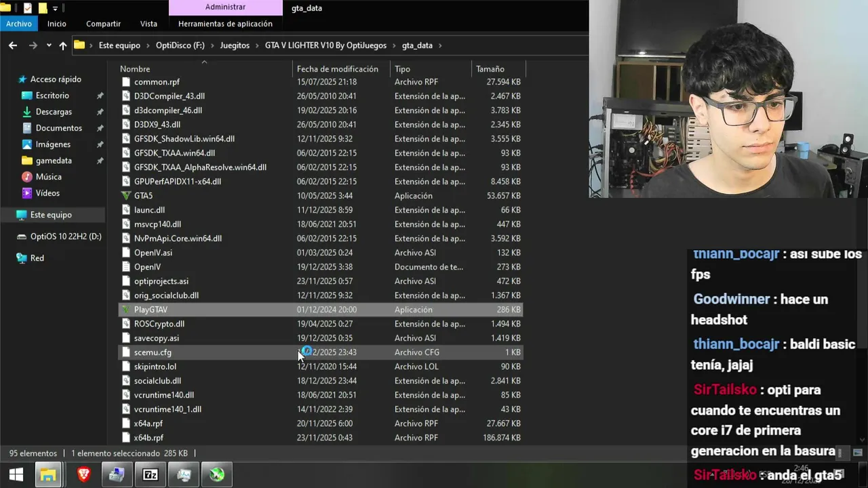Click the Properties quick access toolbar icon
The image size is (868, 488).
pyautogui.click(x=27, y=8)
